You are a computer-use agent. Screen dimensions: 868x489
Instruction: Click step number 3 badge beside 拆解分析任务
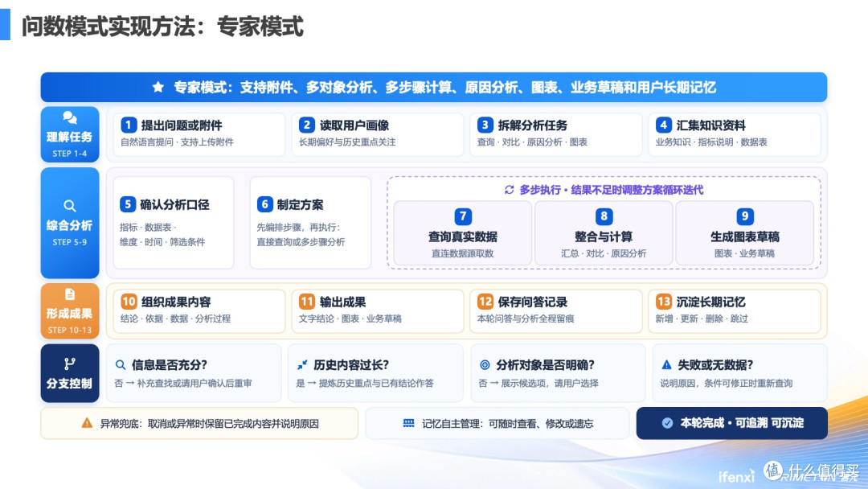point(485,125)
